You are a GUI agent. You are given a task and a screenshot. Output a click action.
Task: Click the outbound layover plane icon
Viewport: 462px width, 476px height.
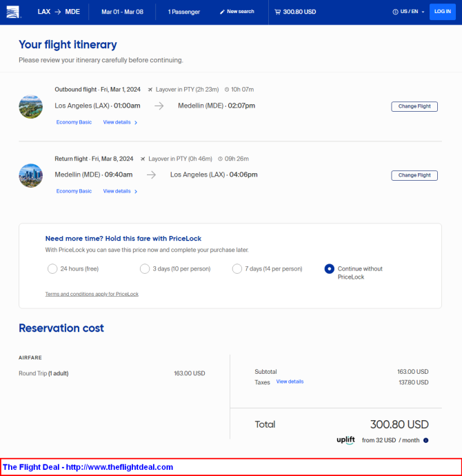[x=150, y=90]
